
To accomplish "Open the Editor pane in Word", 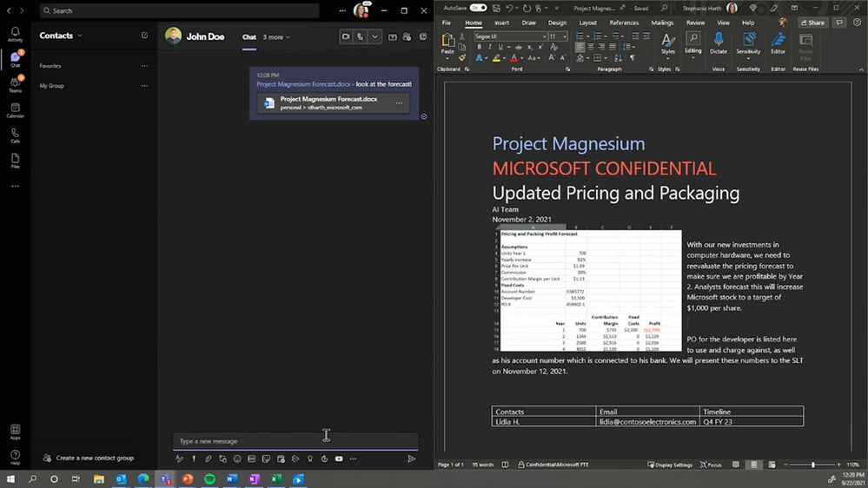I will (778, 43).
